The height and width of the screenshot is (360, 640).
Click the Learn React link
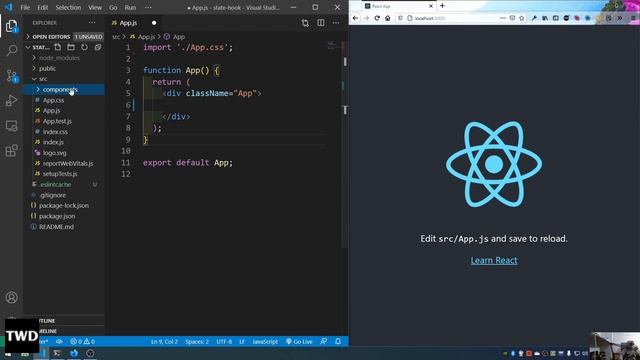click(x=494, y=260)
